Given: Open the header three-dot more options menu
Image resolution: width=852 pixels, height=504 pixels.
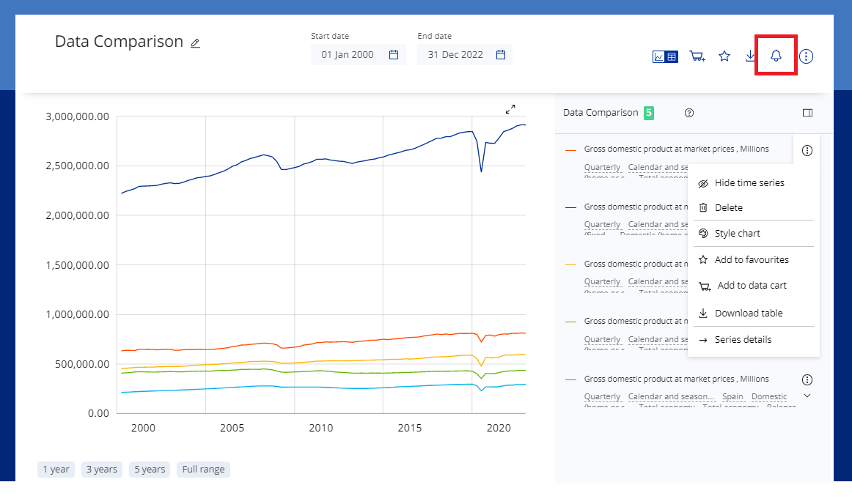Looking at the screenshot, I should [806, 56].
